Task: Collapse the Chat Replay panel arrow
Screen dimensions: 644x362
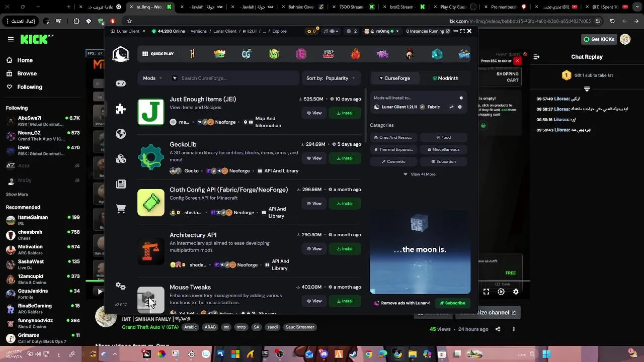Action: (536, 57)
